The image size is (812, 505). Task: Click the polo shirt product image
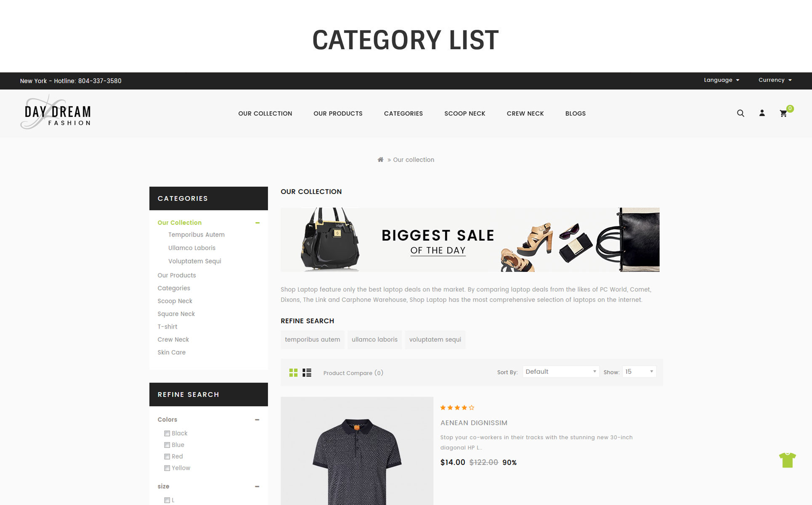(357, 451)
